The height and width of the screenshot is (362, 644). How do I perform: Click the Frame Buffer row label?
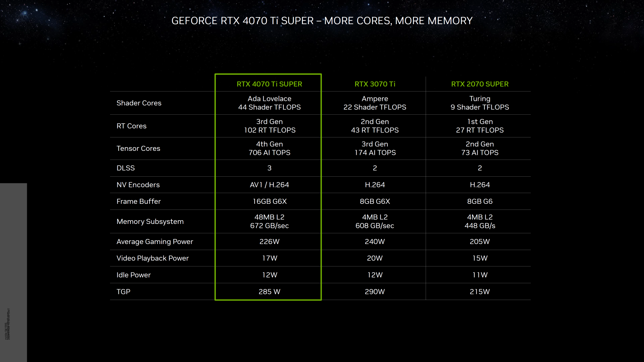coord(139,201)
